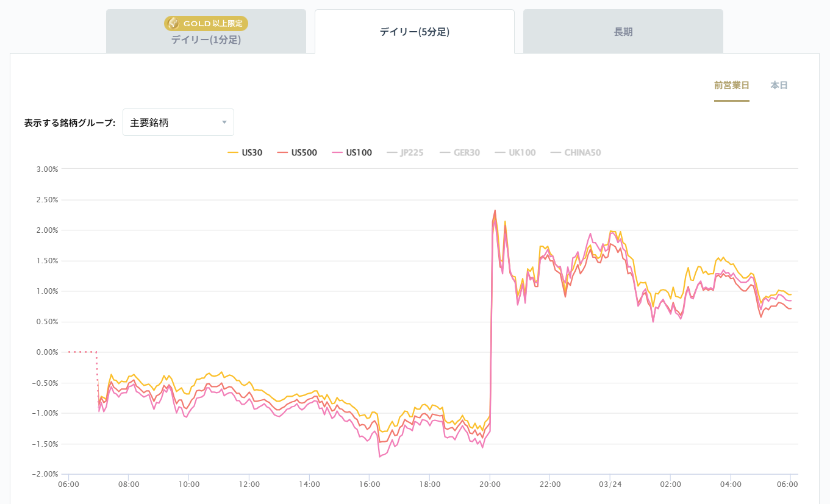Image resolution: width=830 pixels, height=504 pixels.
Task: Open the 長期 tab
Action: click(621, 30)
